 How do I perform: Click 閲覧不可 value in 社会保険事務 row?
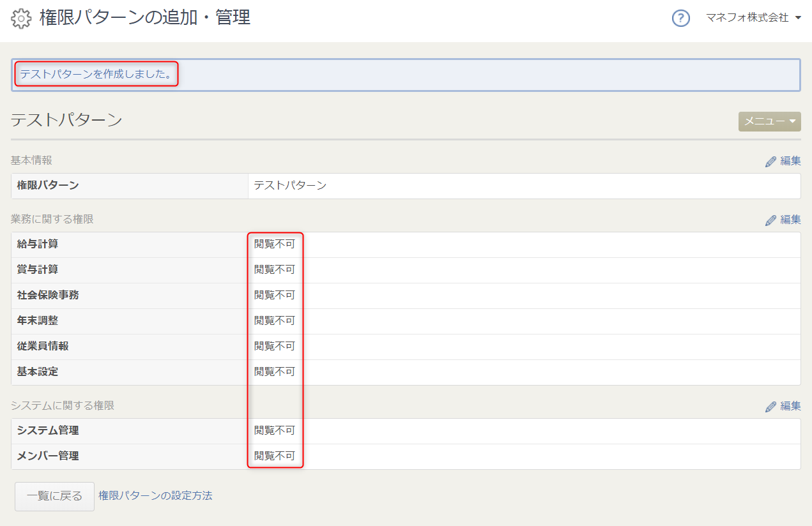(x=275, y=295)
